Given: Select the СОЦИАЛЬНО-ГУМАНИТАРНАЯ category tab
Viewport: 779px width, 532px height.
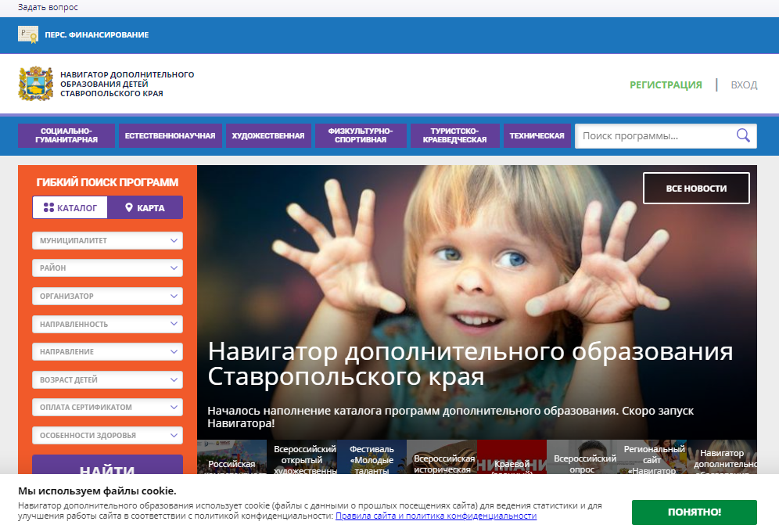Looking at the screenshot, I should click(66, 136).
